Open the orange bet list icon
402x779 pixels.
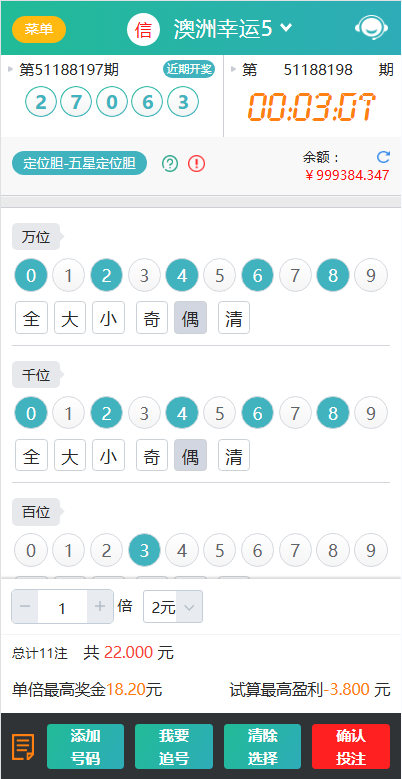point(23,746)
